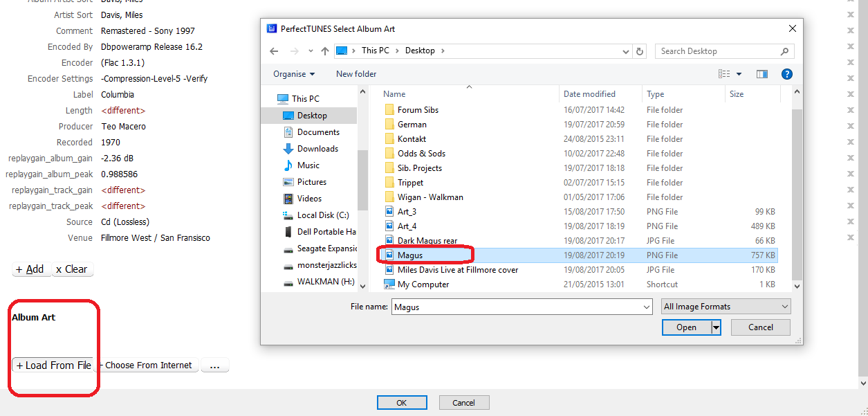Open the File name dropdown arrow

[x=646, y=307]
